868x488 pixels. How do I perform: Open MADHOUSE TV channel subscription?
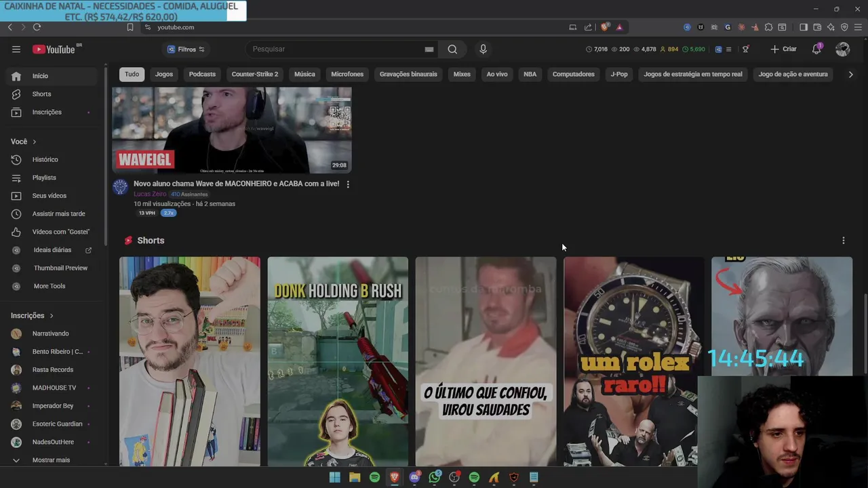click(x=52, y=388)
